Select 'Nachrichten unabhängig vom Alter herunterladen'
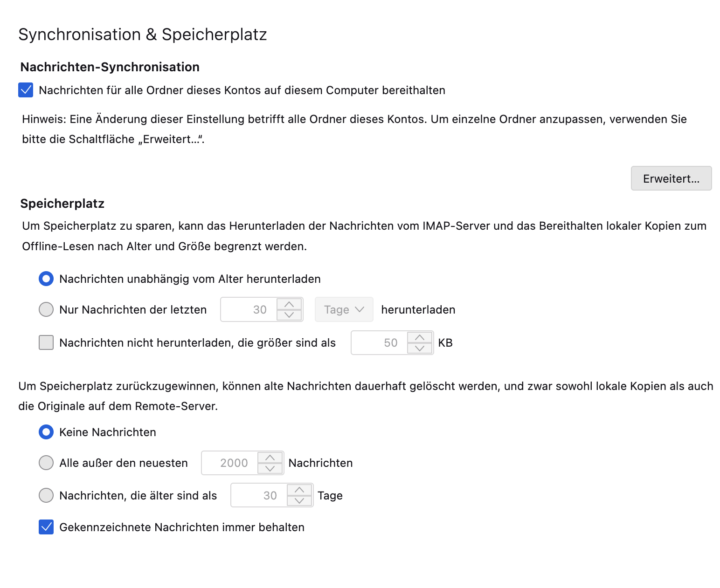720x588 pixels. (x=46, y=279)
